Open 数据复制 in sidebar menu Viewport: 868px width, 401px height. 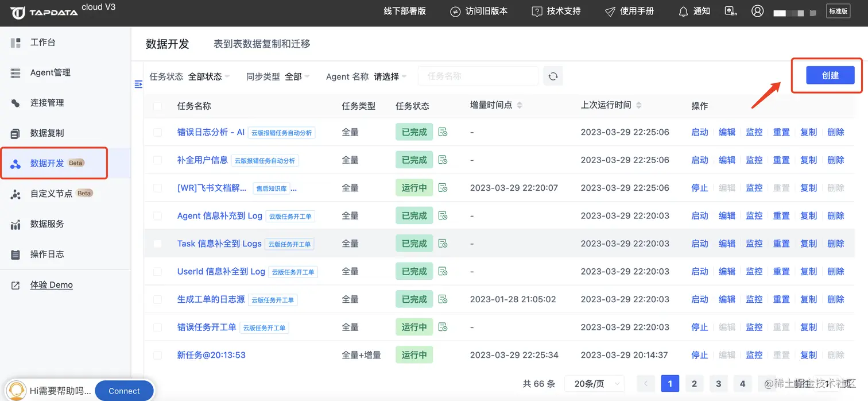click(47, 134)
